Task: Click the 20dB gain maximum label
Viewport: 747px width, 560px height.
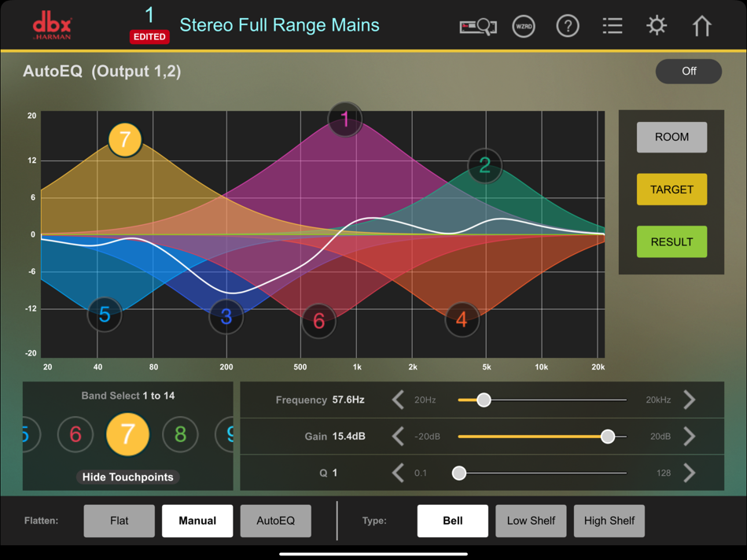Action: click(x=661, y=437)
